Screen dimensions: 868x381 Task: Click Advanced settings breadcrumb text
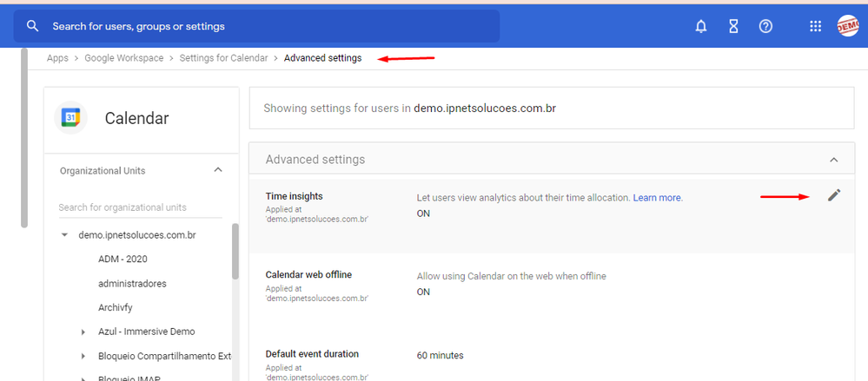pyautogui.click(x=322, y=58)
